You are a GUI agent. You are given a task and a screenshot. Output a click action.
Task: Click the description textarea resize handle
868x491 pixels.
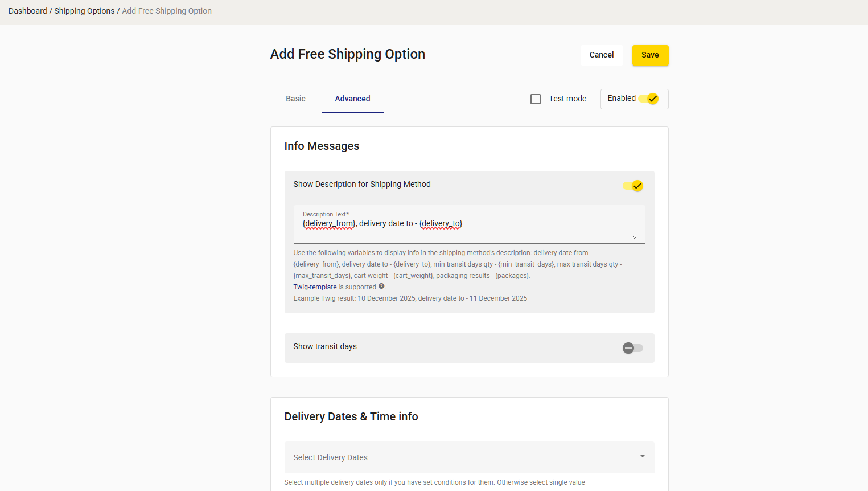click(x=633, y=236)
